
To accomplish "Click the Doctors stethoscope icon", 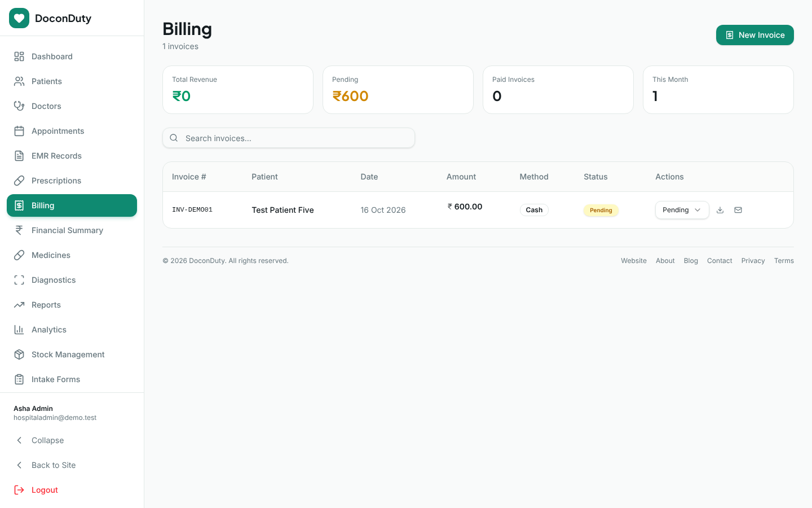I will point(19,106).
